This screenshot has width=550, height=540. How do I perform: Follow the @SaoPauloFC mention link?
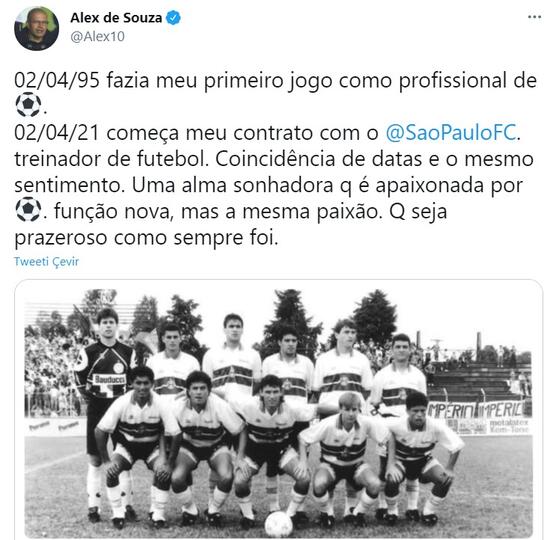pos(451,133)
